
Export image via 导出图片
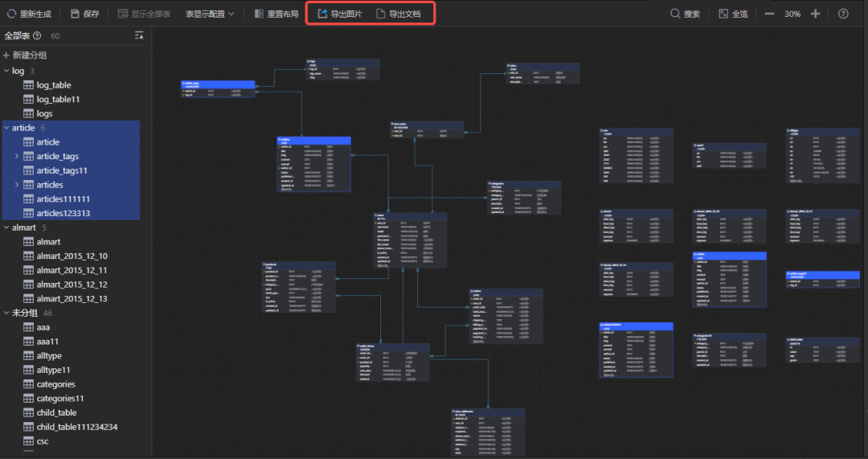(340, 14)
